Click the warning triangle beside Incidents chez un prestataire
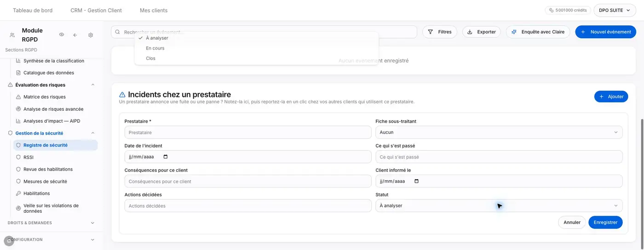 (x=122, y=95)
